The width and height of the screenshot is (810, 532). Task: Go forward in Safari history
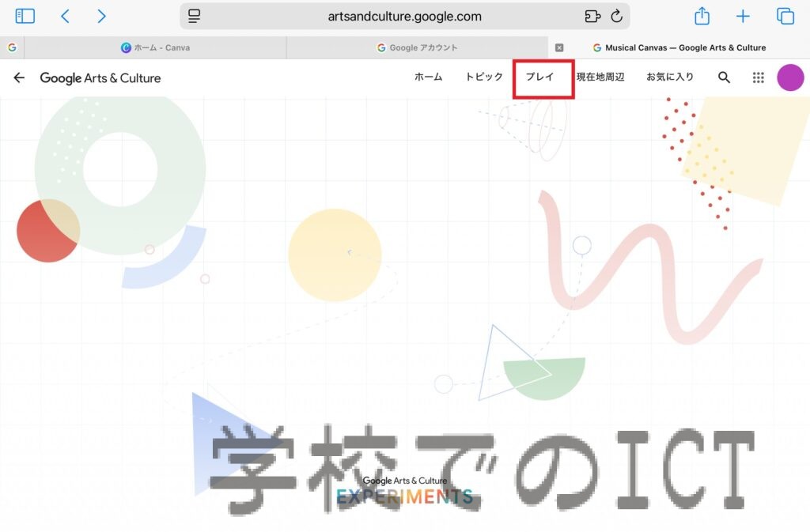click(x=101, y=16)
